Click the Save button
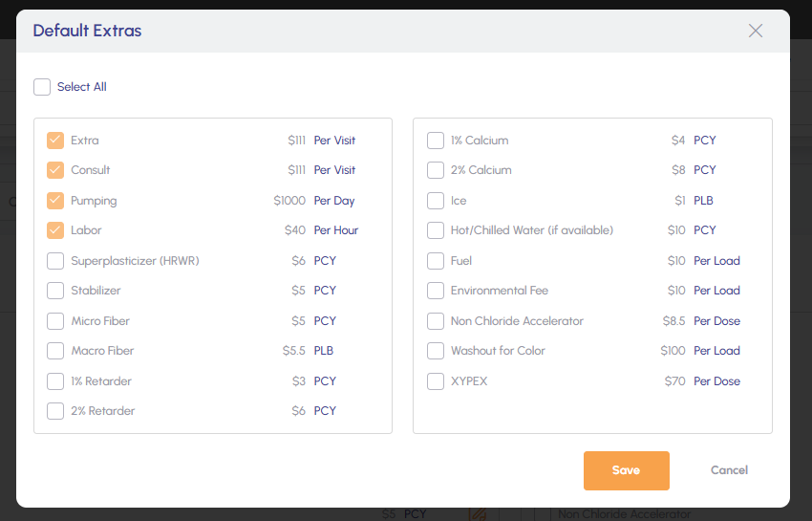 coord(626,470)
